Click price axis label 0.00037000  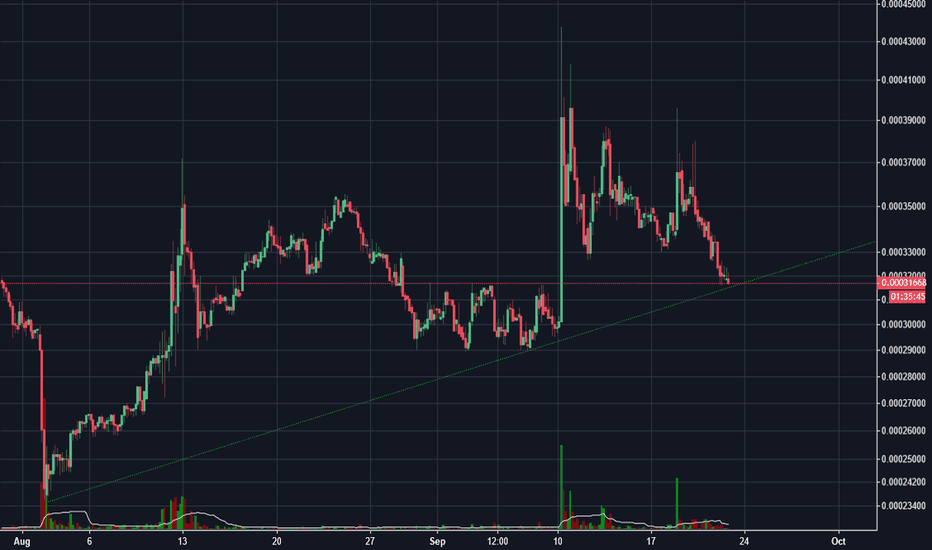click(903, 162)
